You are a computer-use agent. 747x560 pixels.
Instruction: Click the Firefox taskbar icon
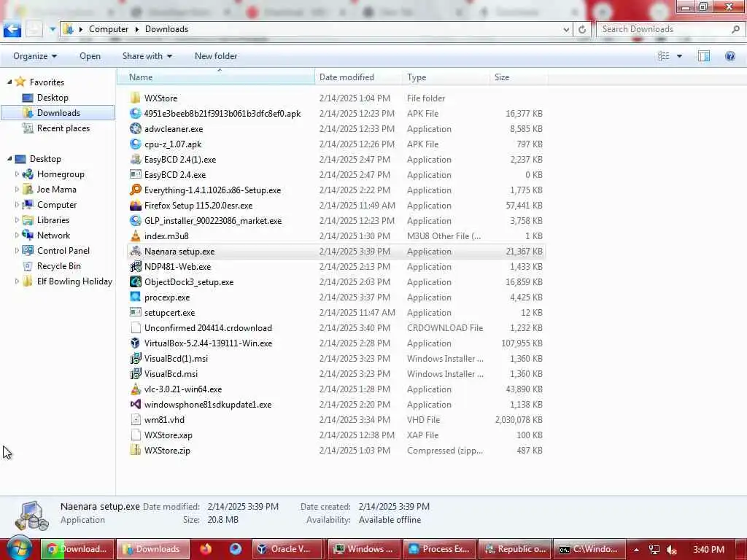[x=206, y=549]
